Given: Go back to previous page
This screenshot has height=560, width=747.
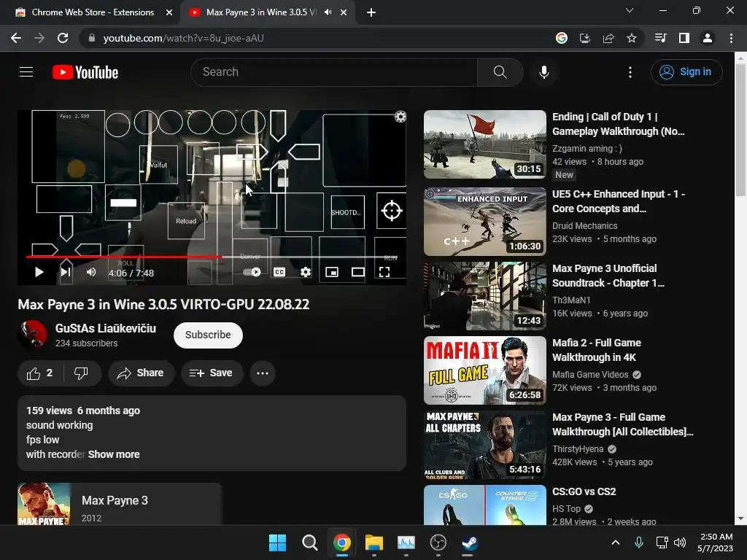Looking at the screenshot, I should (x=16, y=38).
